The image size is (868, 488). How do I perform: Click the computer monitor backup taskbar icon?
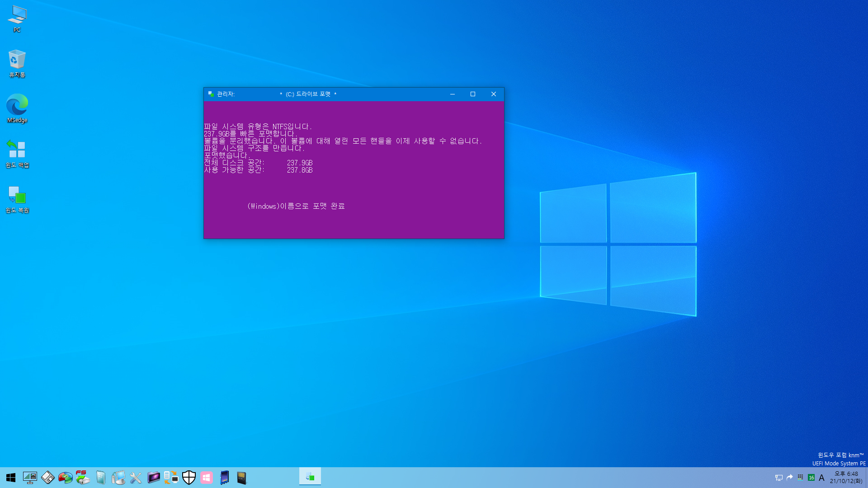pos(118,478)
